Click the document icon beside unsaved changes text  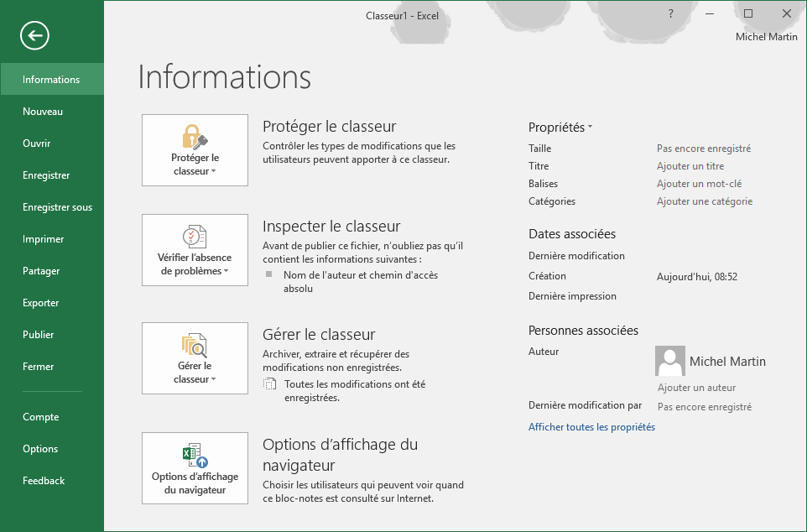tap(269, 384)
